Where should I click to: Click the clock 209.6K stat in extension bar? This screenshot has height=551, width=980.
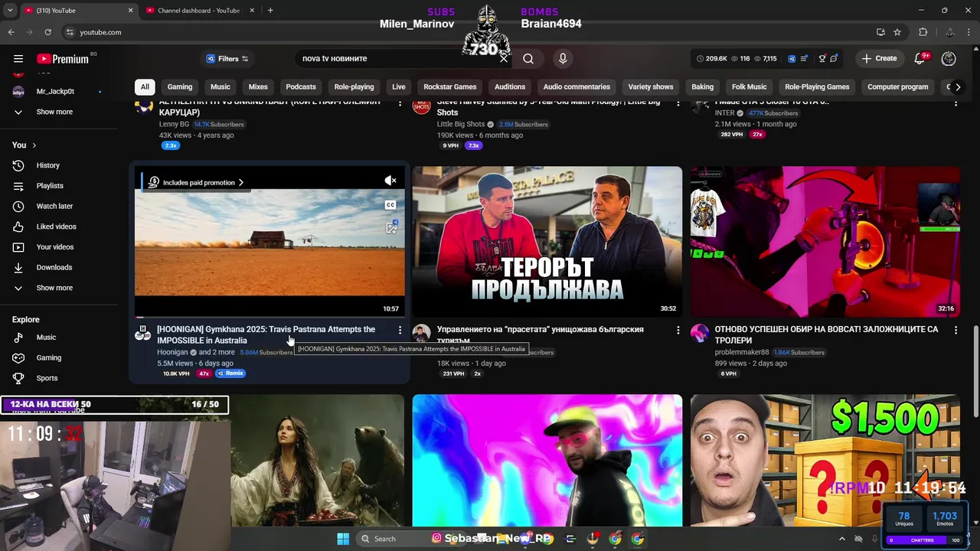[712, 58]
